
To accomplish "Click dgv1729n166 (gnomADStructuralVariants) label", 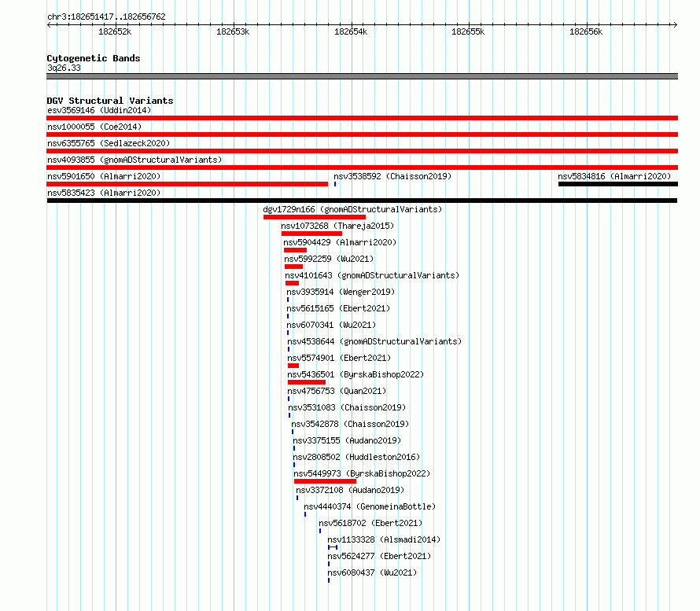I will (x=352, y=209).
